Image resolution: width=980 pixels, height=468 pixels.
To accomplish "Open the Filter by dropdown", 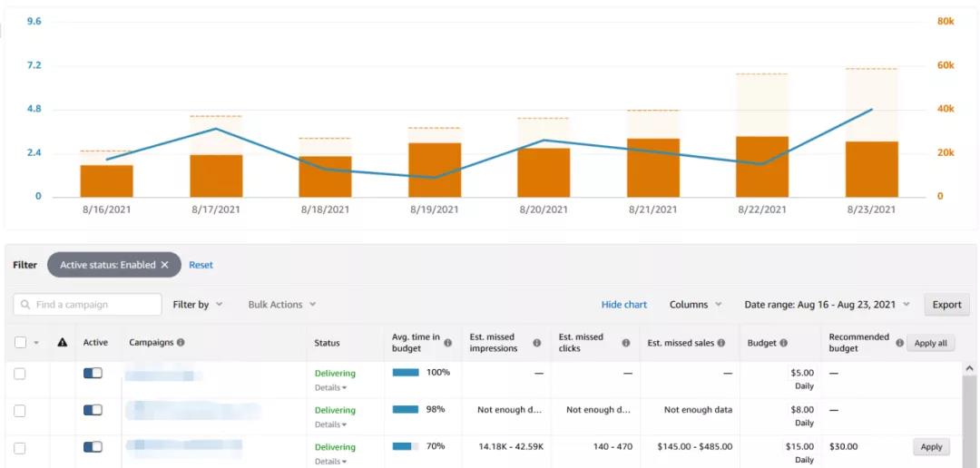I will coord(198,305).
